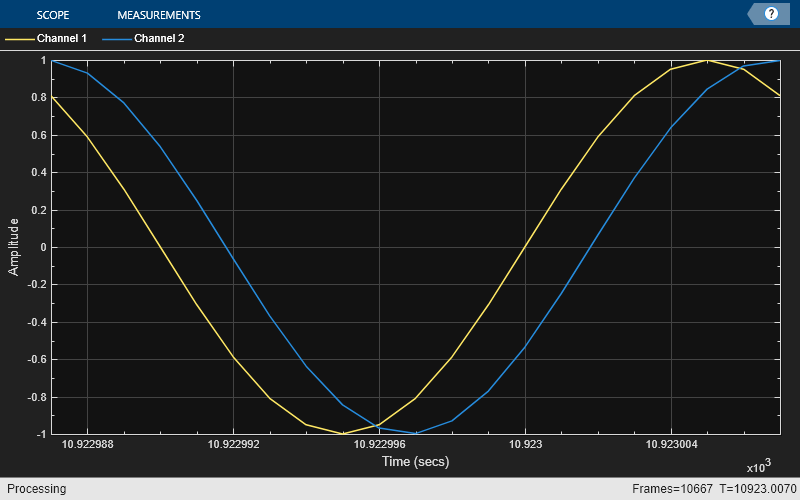Click the Processing status text
800x500 pixels.
coord(37,489)
